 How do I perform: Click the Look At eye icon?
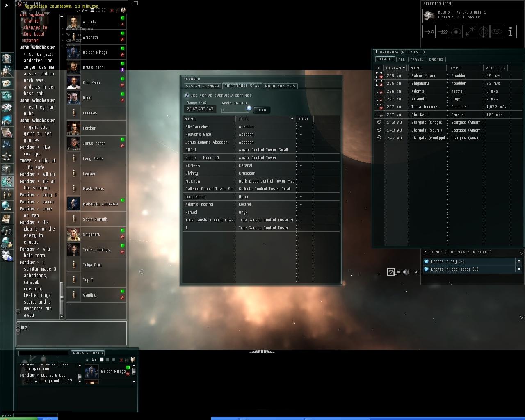click(x=497, y=32)
